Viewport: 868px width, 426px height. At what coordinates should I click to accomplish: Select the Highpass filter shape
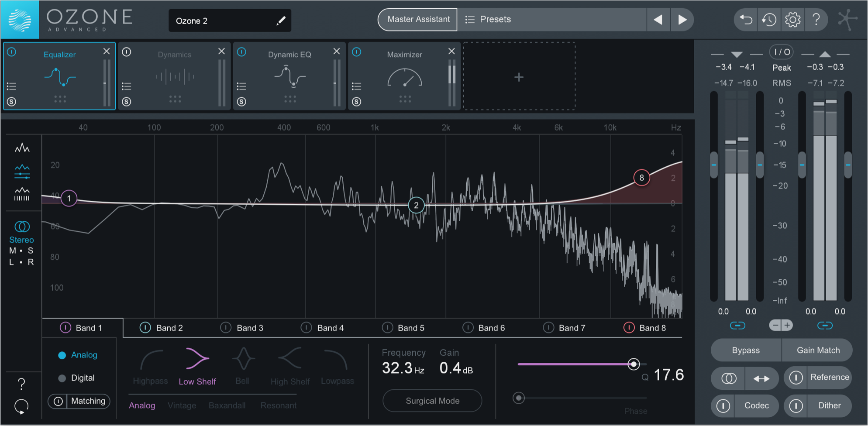(x=151, y=367)
